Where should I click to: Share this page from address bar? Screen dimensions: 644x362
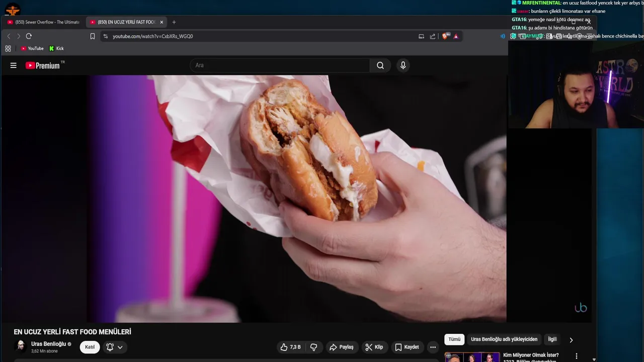click(433, 36)
